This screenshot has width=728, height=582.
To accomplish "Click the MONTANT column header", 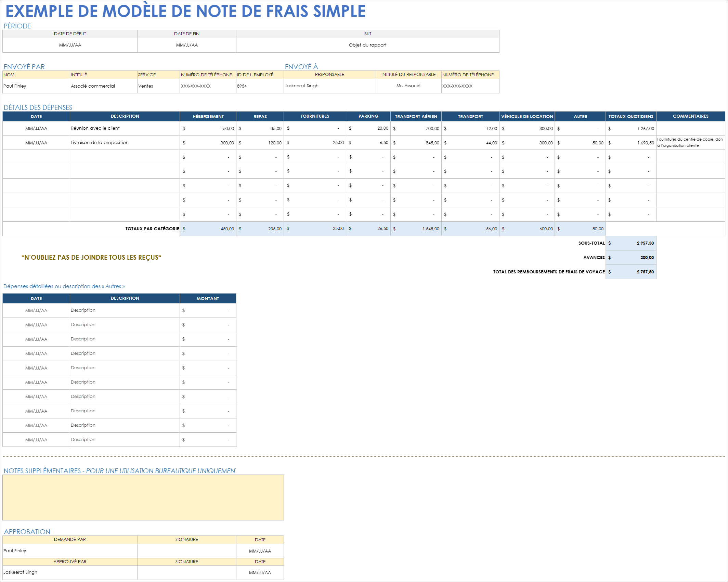I will coord(208,298).
